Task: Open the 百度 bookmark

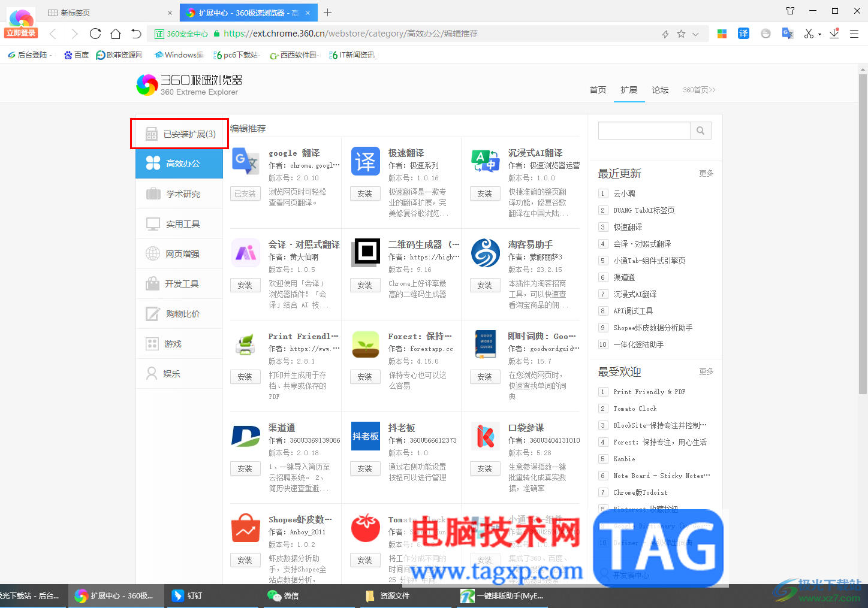Action: click(x=77, y=55)
